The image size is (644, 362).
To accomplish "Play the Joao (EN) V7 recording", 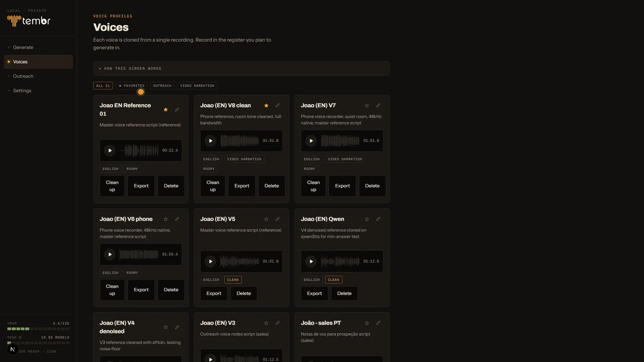I will (x=311, y=141).
